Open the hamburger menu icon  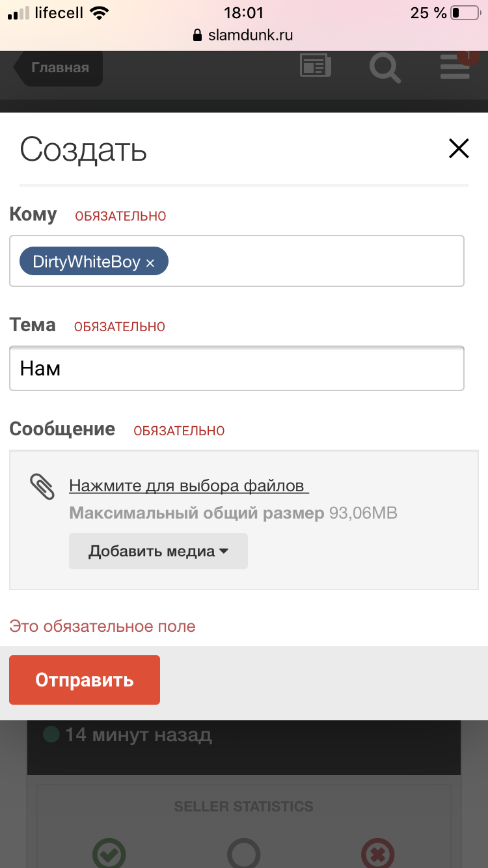[x=455, y=68]
